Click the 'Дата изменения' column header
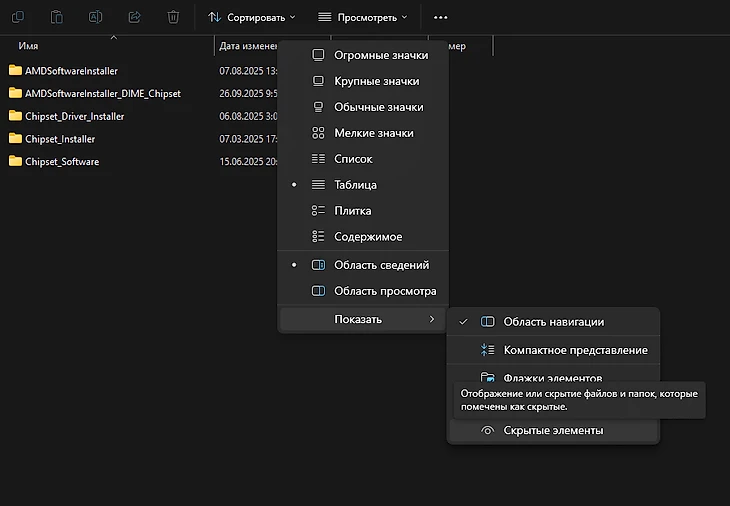Image resolution: width=730 pixels, height=506 pixels. pos(243,46)
